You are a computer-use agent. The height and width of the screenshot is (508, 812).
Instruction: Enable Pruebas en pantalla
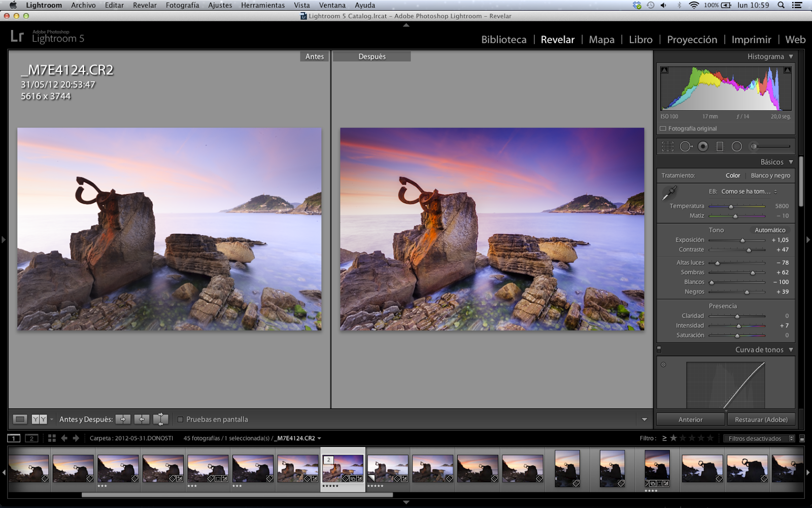coord(181,419)
